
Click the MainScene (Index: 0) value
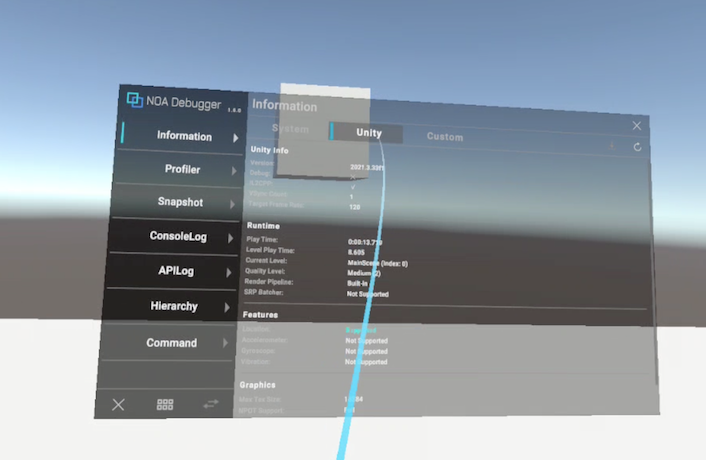coord(378,263)
